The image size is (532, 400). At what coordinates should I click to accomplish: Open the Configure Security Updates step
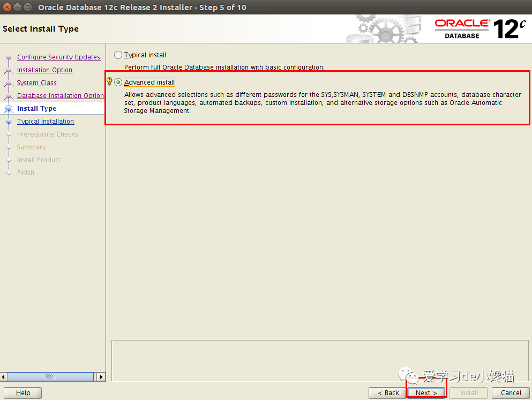(59, 57)
